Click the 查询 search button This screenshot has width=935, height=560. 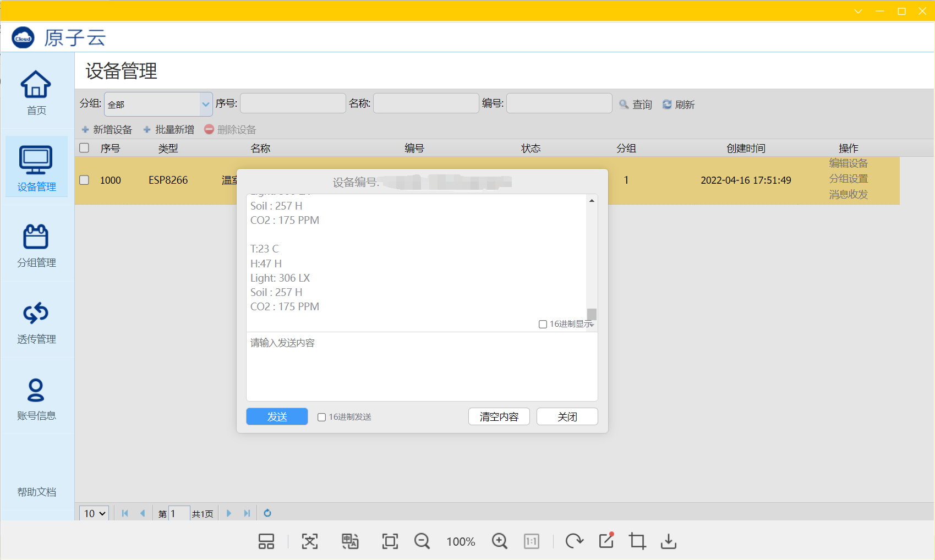pos(636,104)
